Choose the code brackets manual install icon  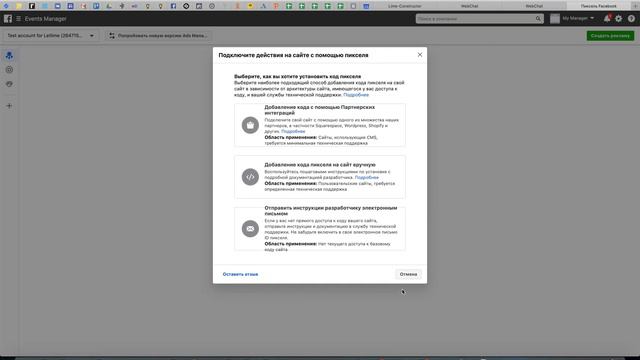250,177
